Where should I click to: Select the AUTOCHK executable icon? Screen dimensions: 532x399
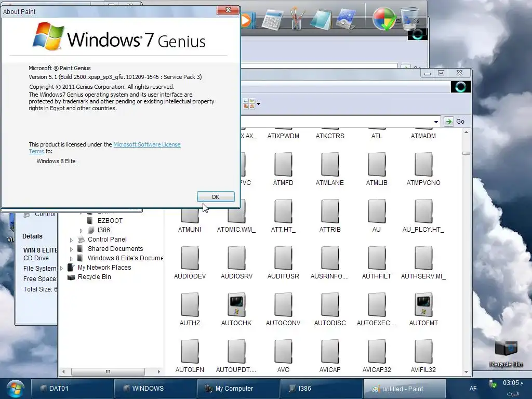tap(236, 304)
